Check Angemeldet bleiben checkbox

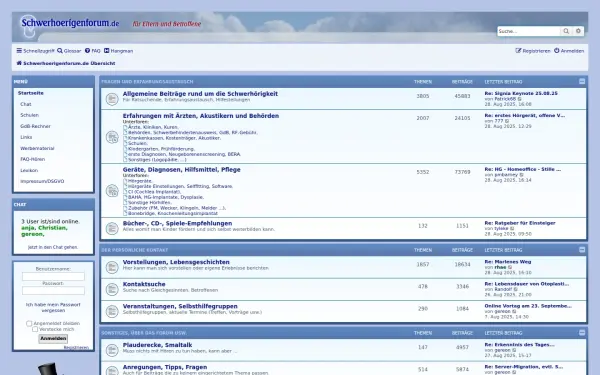29,323
